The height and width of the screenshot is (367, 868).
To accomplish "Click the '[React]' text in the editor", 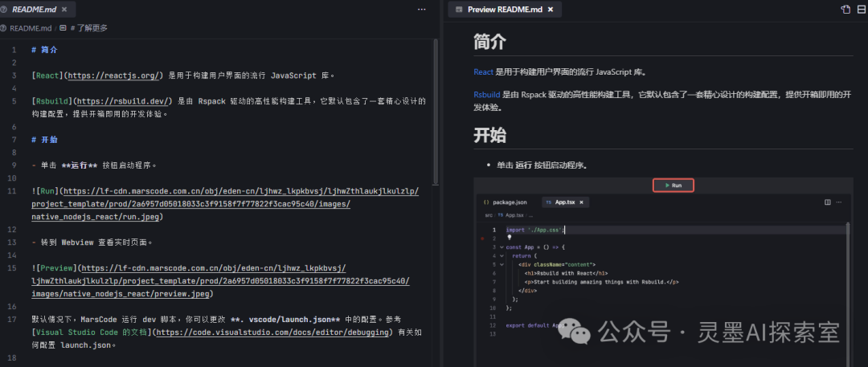I will [x=49, y=75].
